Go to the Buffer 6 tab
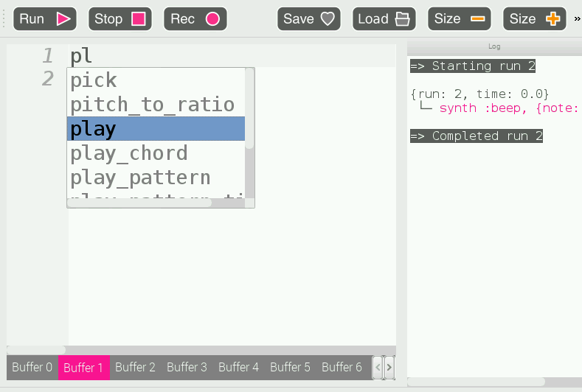This screenshot has height=392, width=582. [342, 367]
